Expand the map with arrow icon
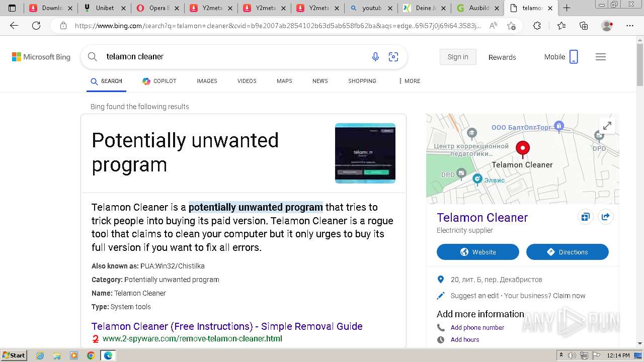Viewport: 644px width, 362px height. (x=607, y=126)
